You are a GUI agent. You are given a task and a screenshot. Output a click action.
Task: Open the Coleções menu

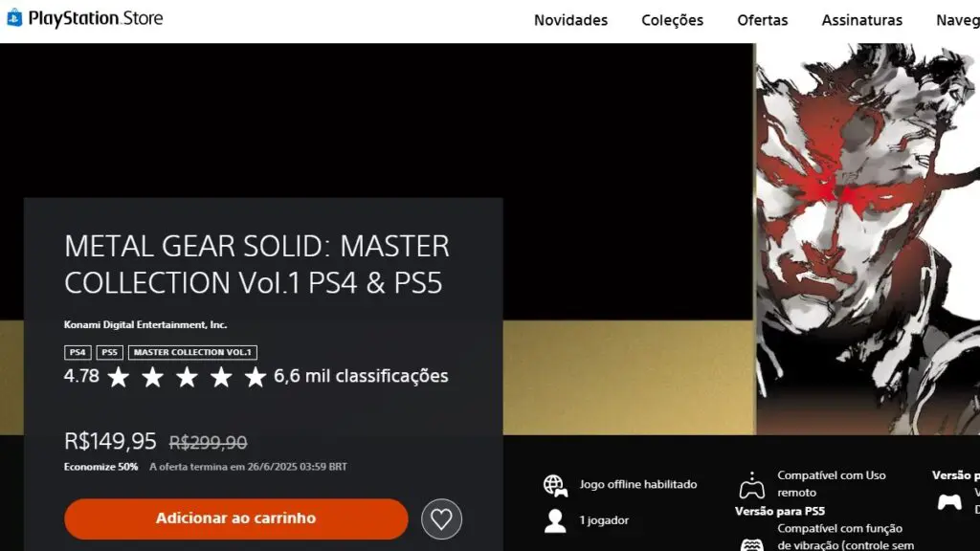[673, 20]
